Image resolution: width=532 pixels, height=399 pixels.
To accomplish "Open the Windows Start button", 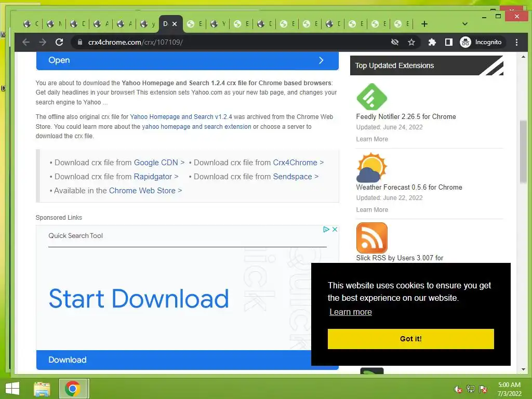I will pyautogui.click(x=12, y=389).
